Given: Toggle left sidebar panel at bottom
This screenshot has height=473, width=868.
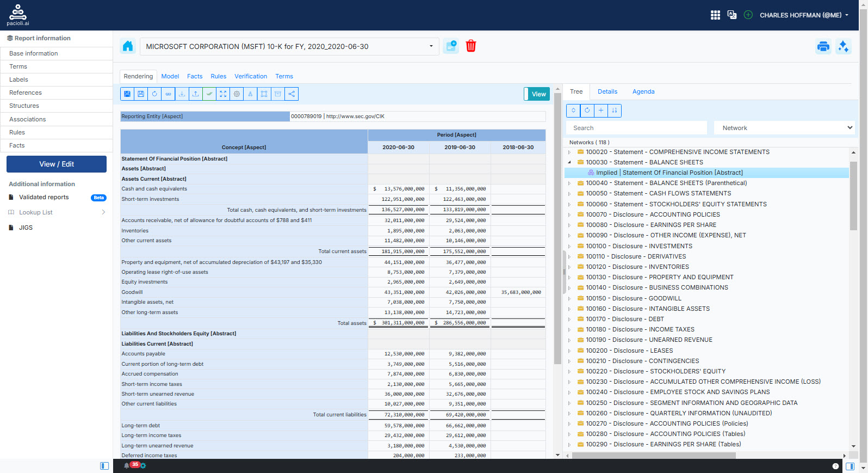Looking at the screenshot, I should tap(104, 466).
